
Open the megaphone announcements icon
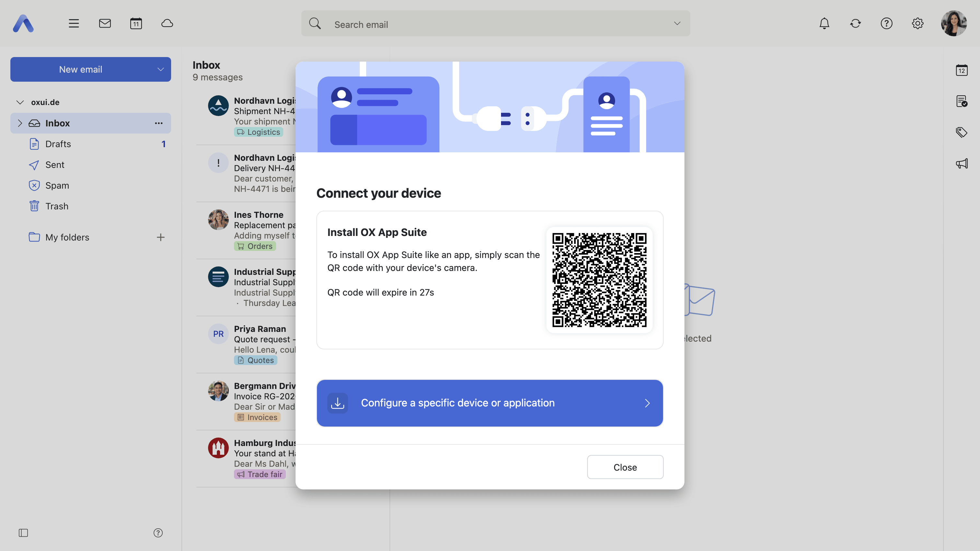pos(962,164)
